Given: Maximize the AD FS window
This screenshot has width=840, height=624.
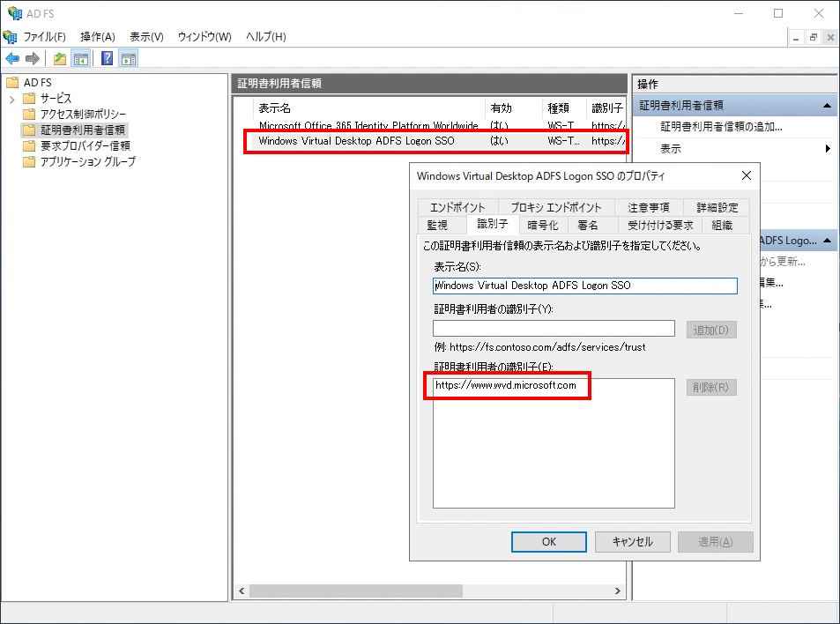Looking at the screenshot, I should click(x=778, y=13).
